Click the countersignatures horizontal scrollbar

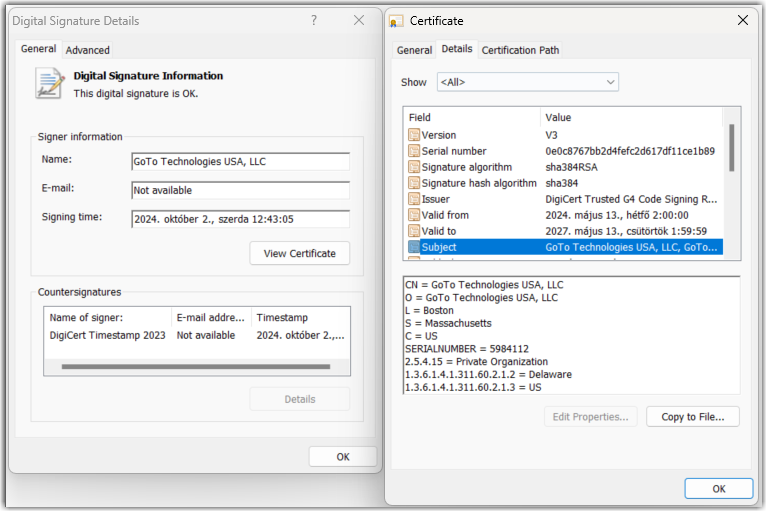(196, 366)
